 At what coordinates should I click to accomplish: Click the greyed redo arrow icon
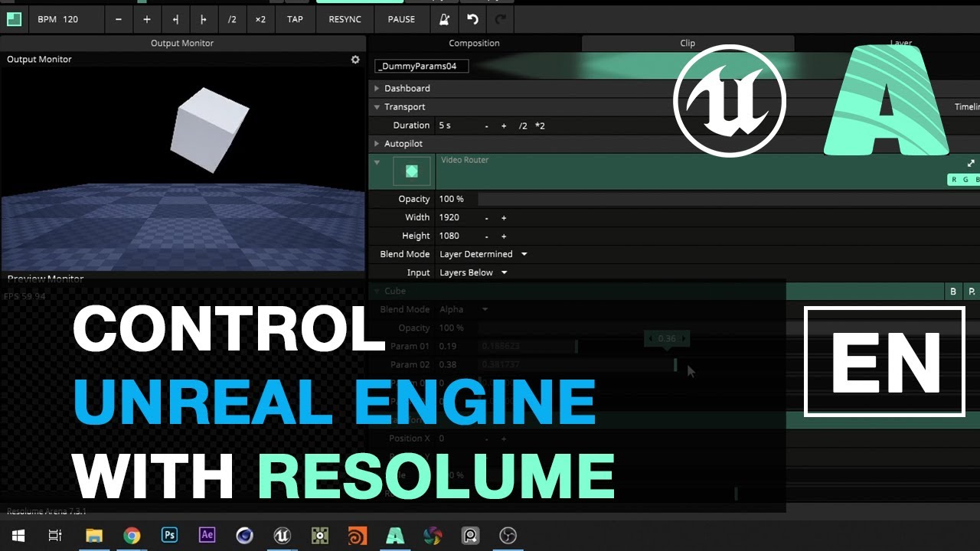coord(501,19)
